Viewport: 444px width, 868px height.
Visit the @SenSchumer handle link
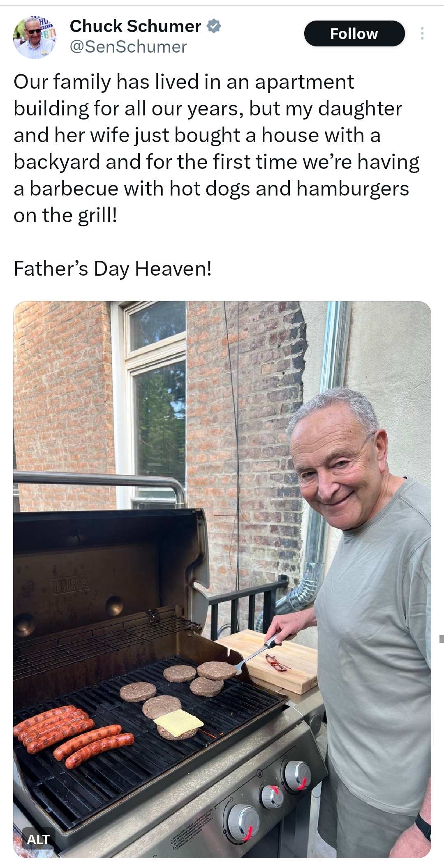click(128, 47)
